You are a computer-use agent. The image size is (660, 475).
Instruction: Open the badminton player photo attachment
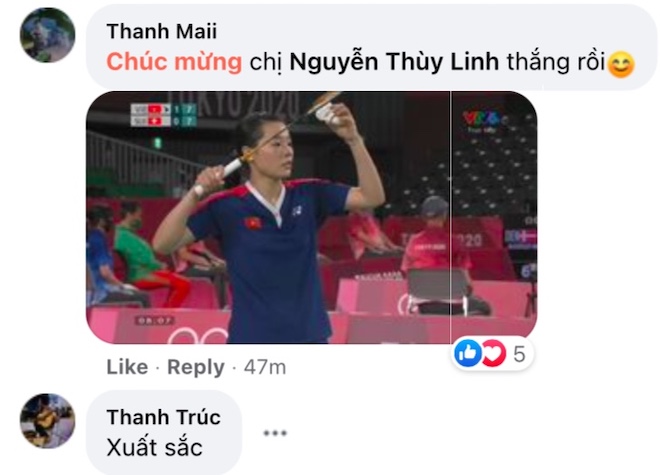click(311, 217)
